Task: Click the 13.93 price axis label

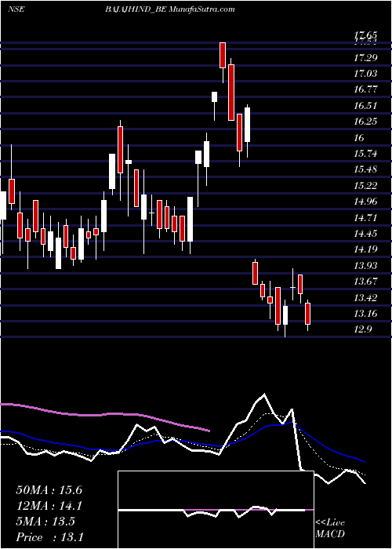Action: pyautogui.click(x=365, y=266)
